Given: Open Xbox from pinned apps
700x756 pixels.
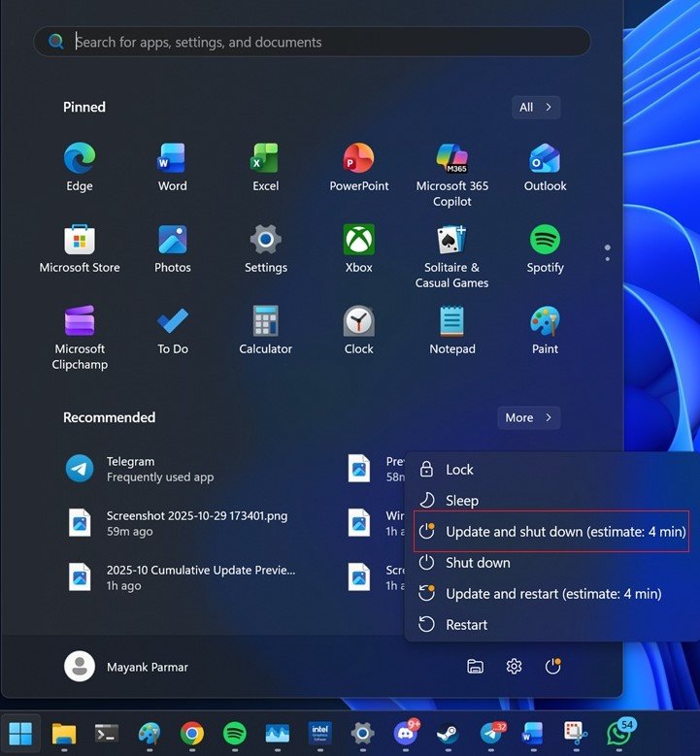Looking at the screenshot, I should pyautogui.click(x=358, y=248).
